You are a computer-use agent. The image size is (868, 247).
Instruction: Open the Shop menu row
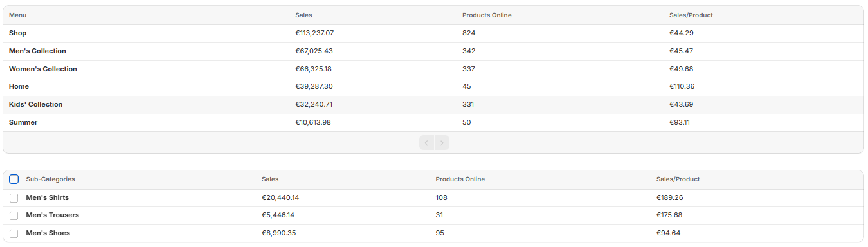pyautogui.click(x=433, y=33)
